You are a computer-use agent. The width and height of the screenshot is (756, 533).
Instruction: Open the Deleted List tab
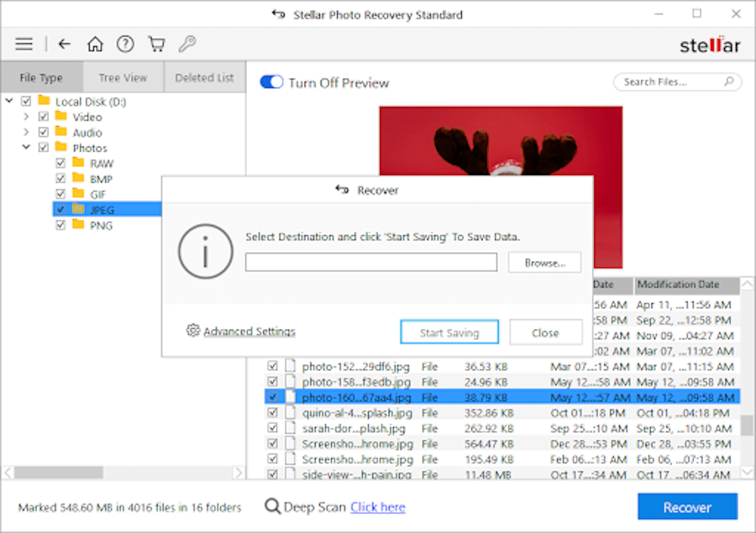click(x=205, y=77)
